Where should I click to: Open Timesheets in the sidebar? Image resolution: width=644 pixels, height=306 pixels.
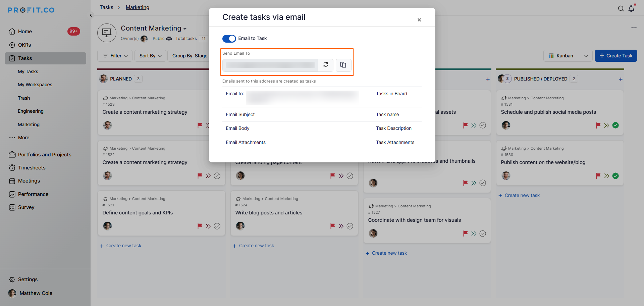tap(27, 168)
